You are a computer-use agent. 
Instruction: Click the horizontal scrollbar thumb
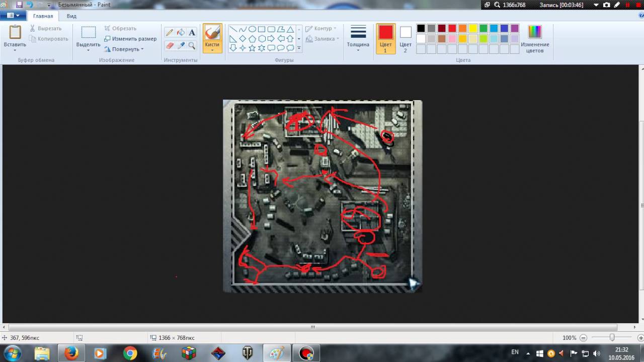pos(313,327)
